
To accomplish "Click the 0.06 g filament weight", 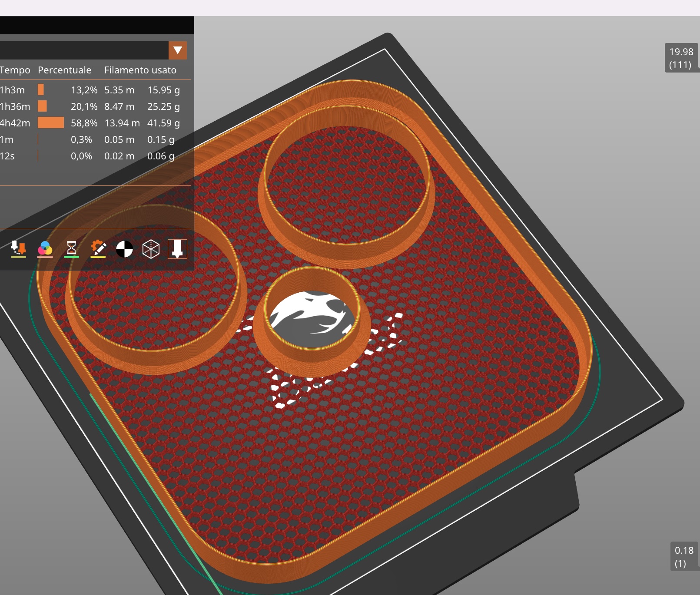I will click(161, 156).
